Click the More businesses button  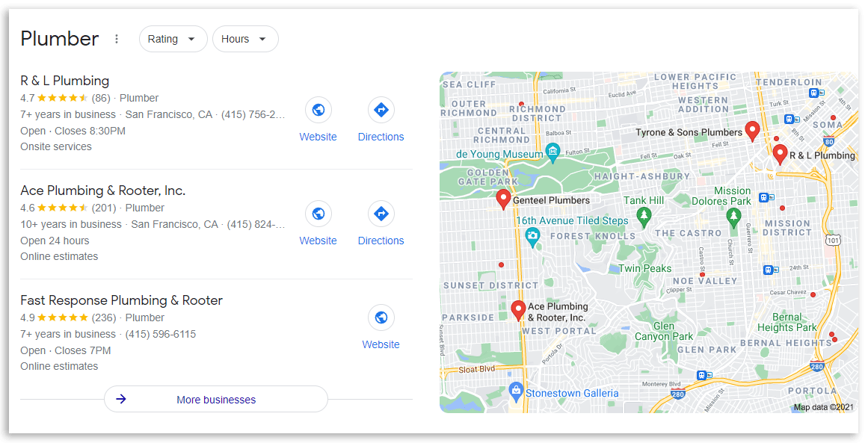coord(216,400)
